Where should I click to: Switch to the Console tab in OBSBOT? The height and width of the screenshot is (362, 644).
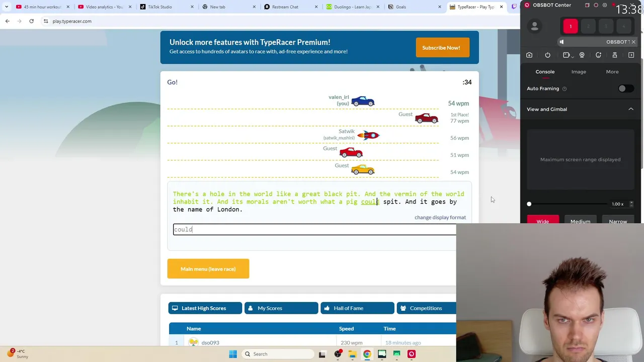click(x=545, y=72)
